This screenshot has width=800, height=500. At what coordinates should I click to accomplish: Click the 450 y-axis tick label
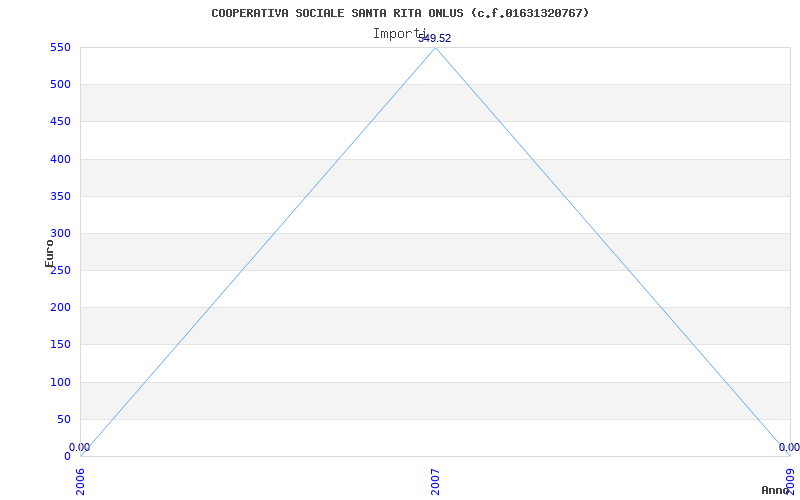(x=60, y=122)
